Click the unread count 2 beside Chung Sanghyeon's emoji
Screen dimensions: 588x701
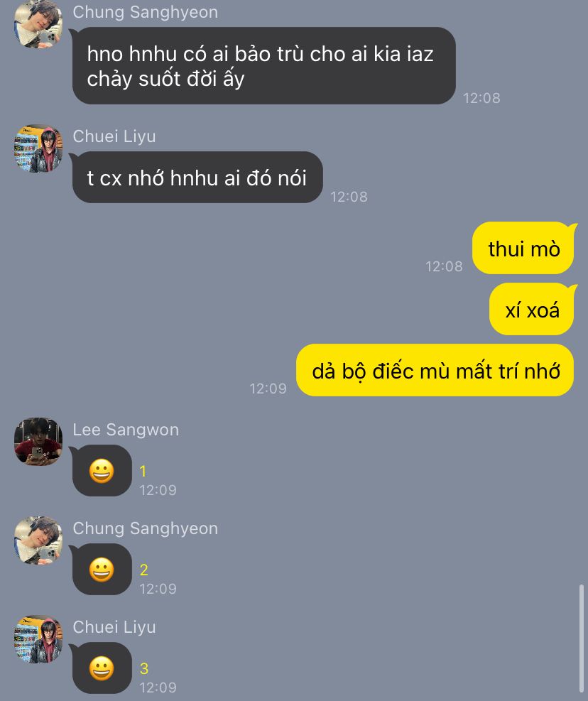coord(143,570)
